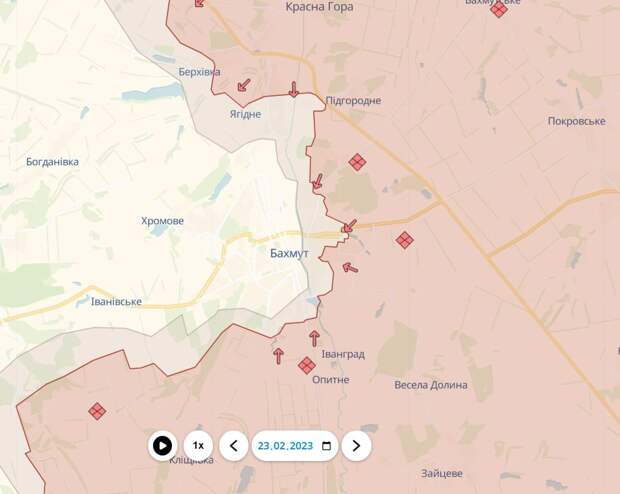
Task: Select the Хромове village label
Action: 163,221
